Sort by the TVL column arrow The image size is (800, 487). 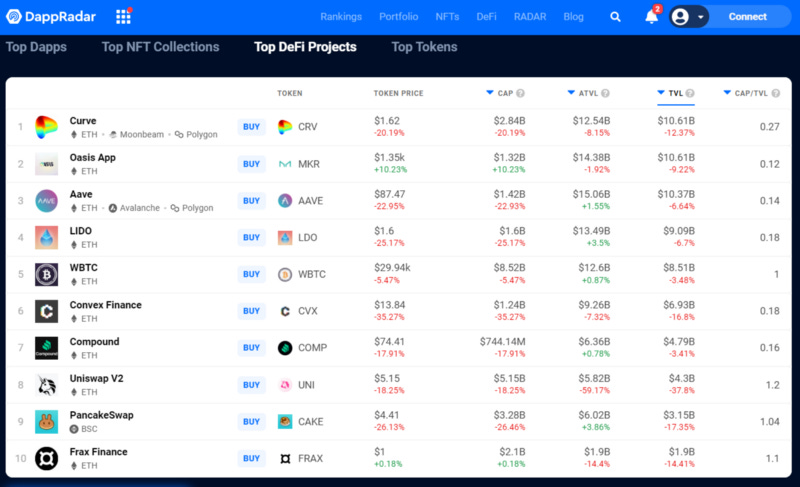(x=661, y=93)
